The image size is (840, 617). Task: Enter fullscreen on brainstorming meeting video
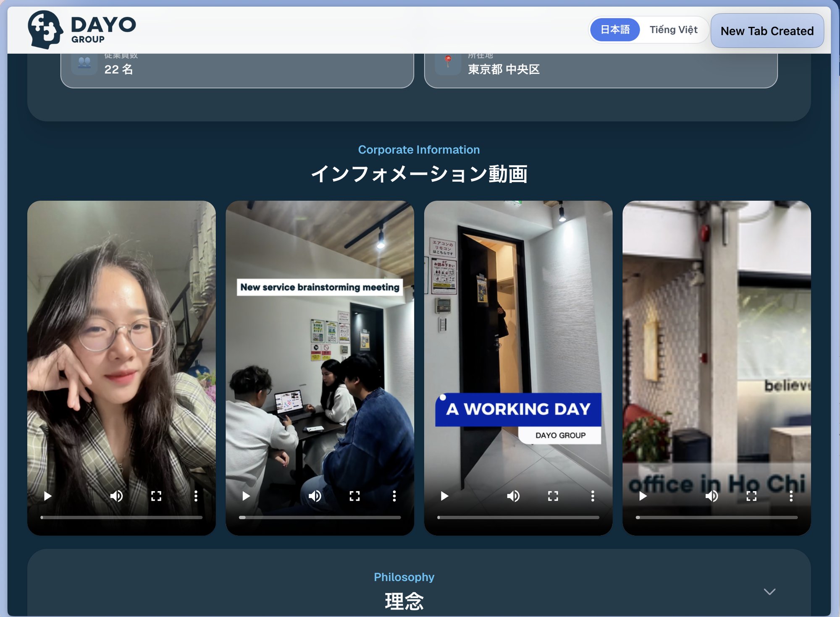pyautogui.click(x=354, y=496)
